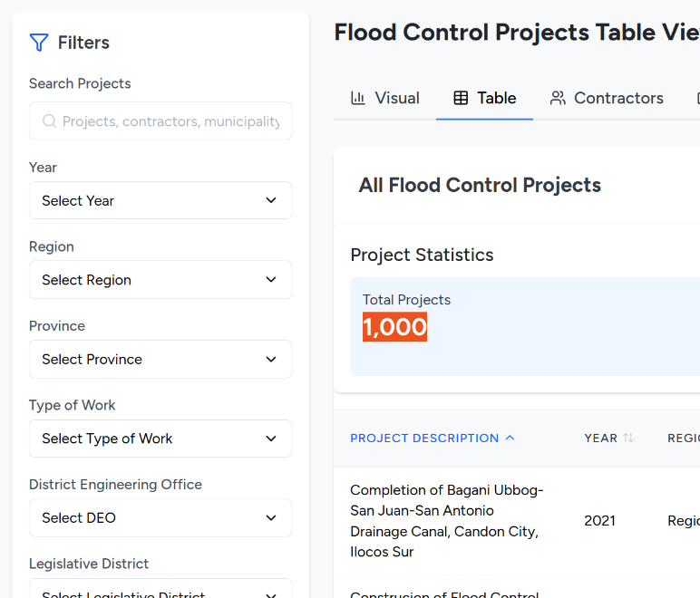Expand the Select Region dropdown
700x598 pixels.
click(x=160, y=280)
